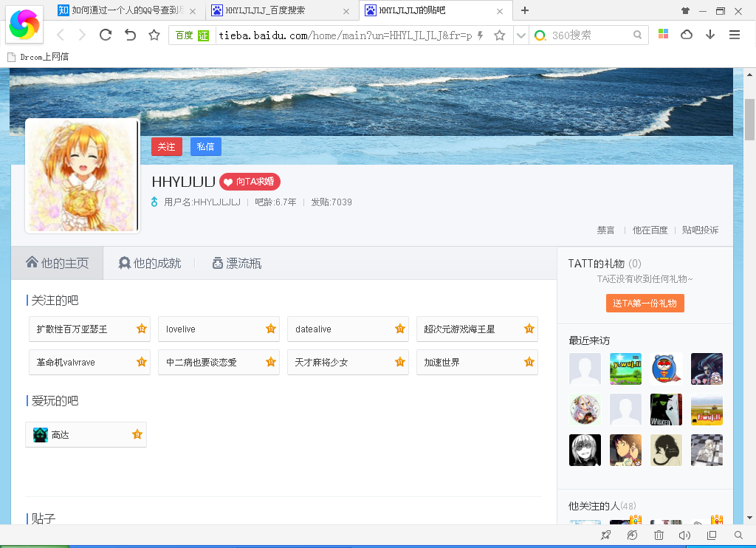Open the 超次元游戏海王星 forum
756x548 pixels.
point(478,329)
